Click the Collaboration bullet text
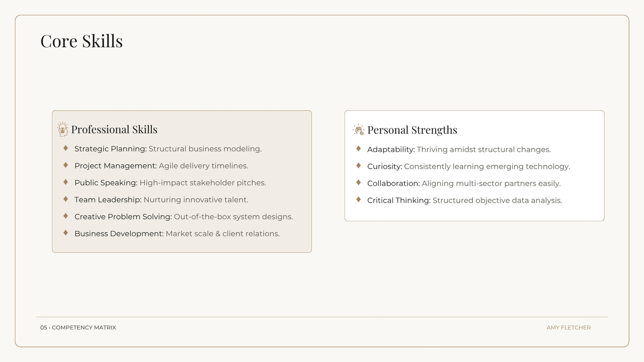Image resolution: width=644 pixels, height=362 pixels. click(x=464, y=183)
